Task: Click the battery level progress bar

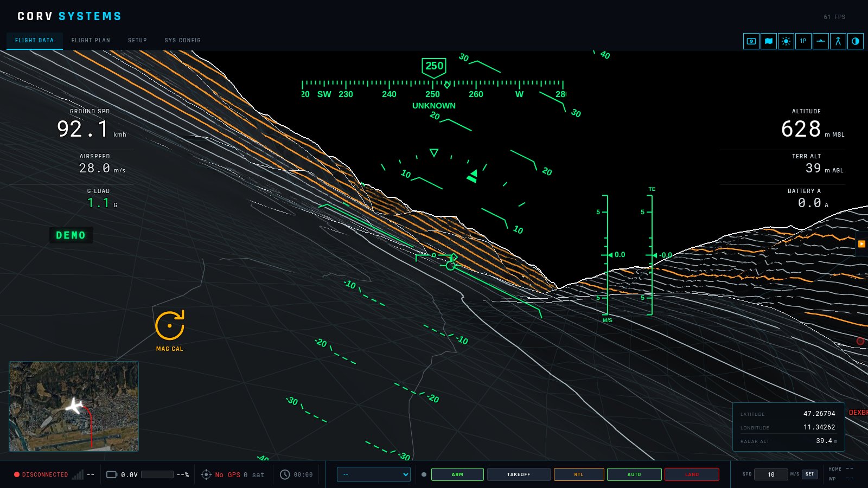Action: (x=157, y=474)
